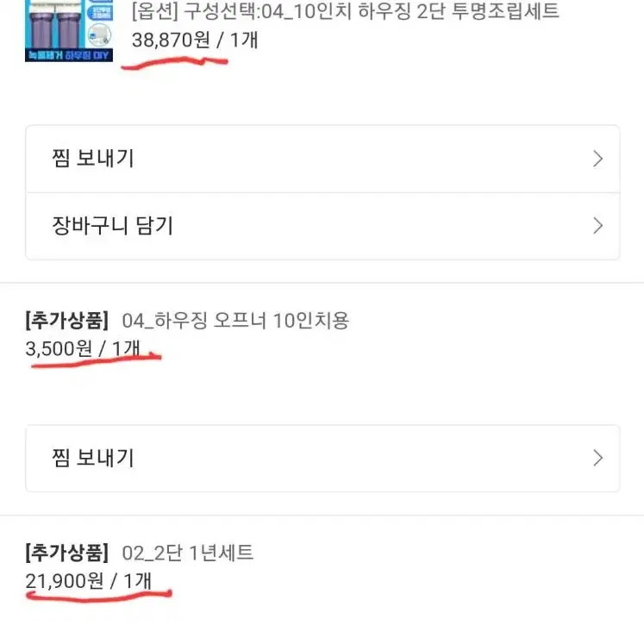Image resolution: width=644 pixels, height=644 pixels.
Task: Open the chevron arrow beside 장바구니 담기
Action: (598, 226)
